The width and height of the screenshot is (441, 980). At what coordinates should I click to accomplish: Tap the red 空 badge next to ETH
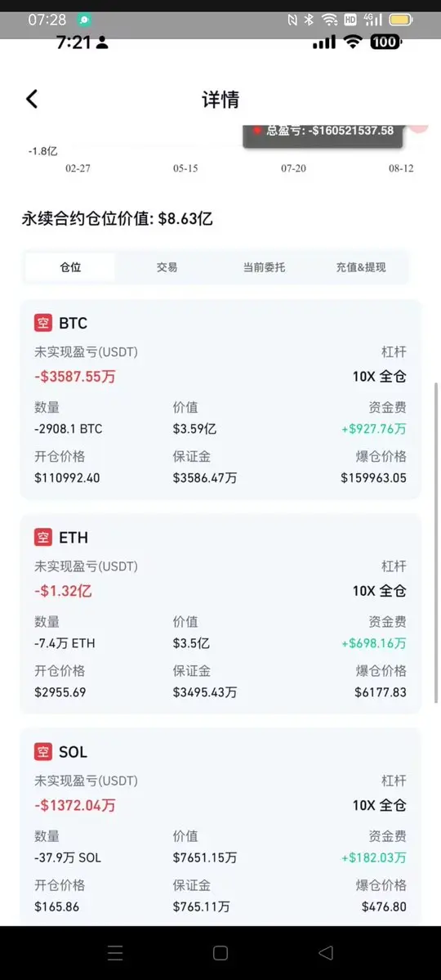point(43,538)
